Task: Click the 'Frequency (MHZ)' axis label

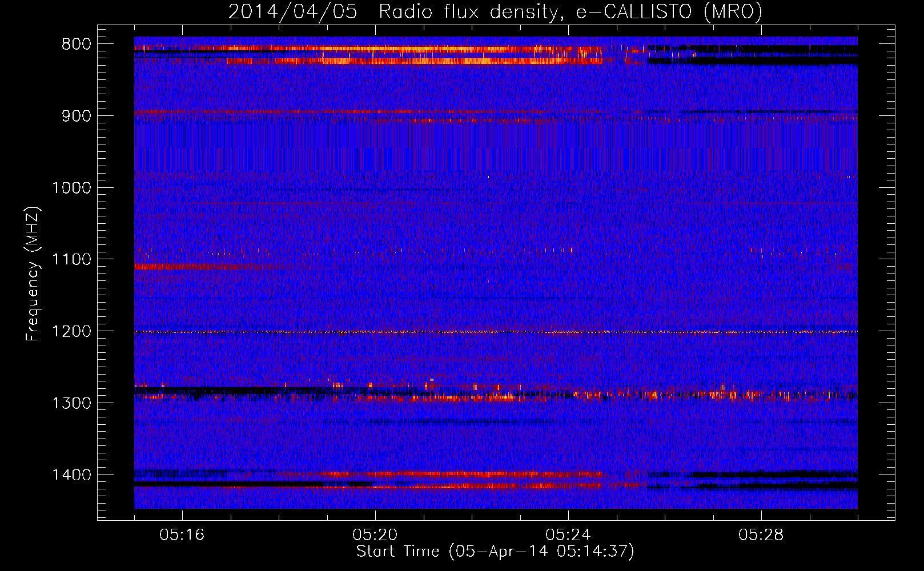Action: pyautogui.click(x=33, y=274)
